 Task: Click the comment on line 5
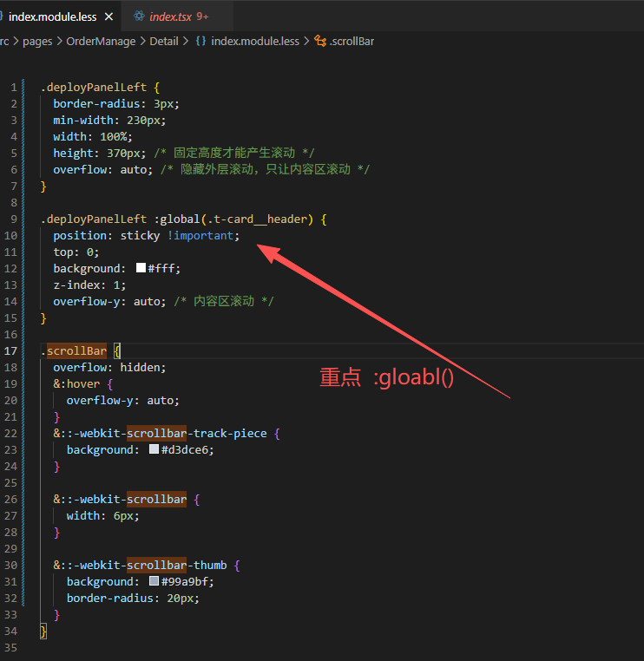(234, 153)
